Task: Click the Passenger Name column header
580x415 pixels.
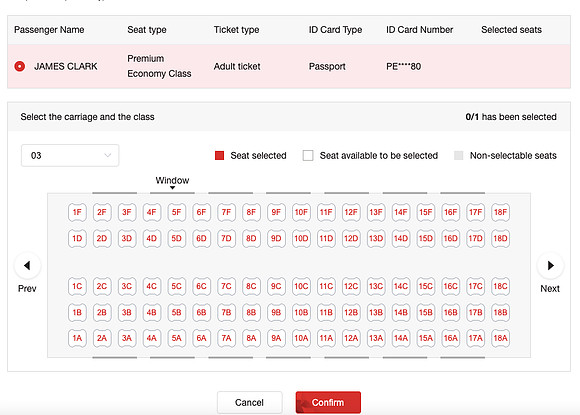Action: [x=49, y=30]
